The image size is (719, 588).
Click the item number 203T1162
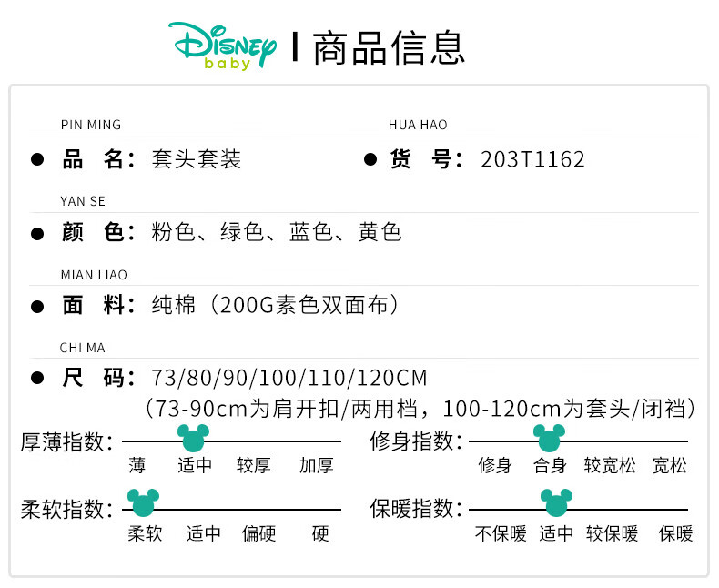[532, 159]
